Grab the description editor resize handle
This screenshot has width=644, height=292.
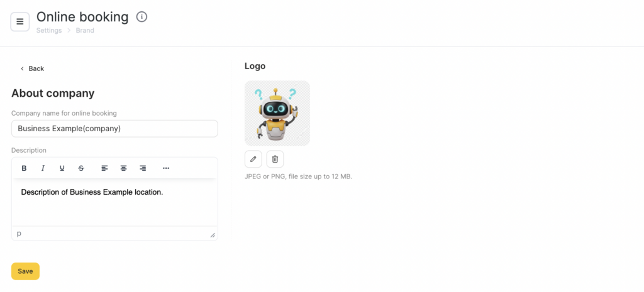[x=213, y=235]
